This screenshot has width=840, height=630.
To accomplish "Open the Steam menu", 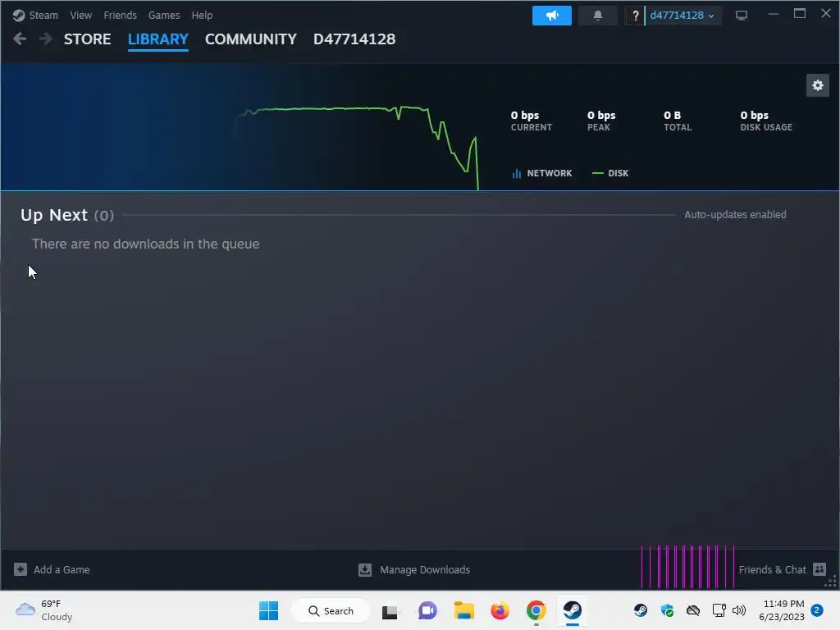I will (43, 15).
